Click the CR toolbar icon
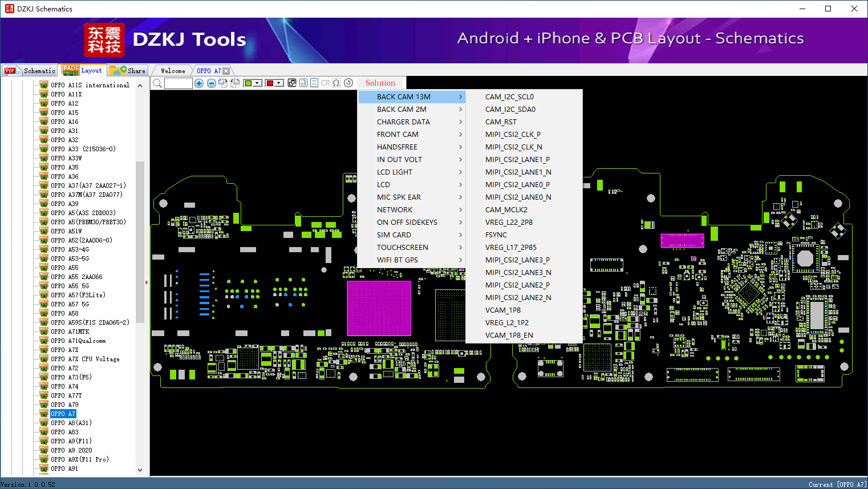Screen dimensions: 868x489 [x=325, y=83]
